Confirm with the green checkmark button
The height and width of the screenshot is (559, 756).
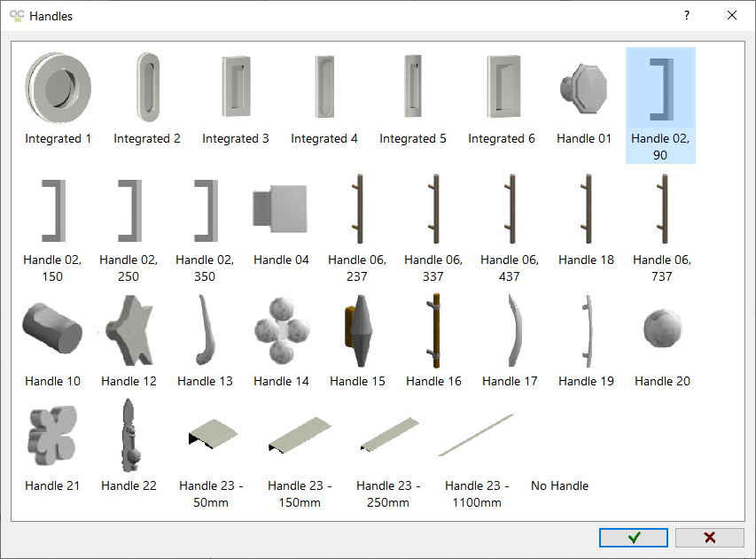[x=634, y=538]
